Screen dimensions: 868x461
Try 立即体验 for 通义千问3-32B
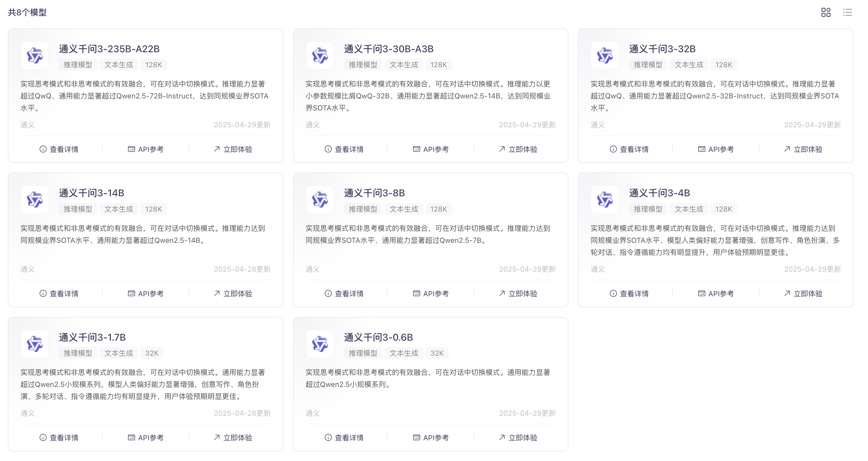[x=803, y=149]
